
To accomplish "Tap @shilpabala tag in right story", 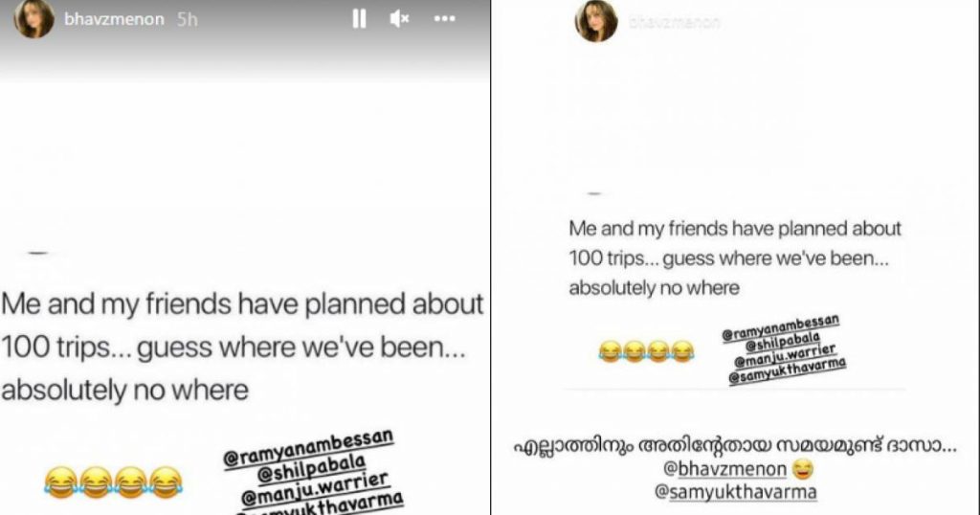I will 782,342.
